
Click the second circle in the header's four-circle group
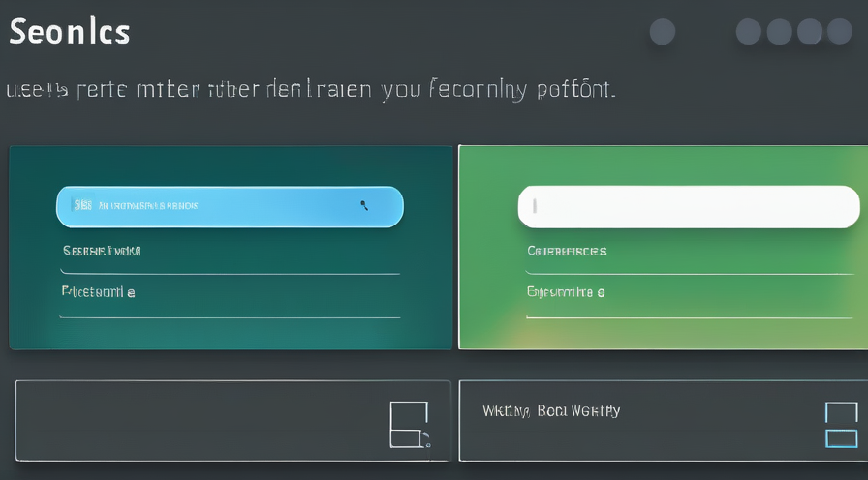[x=780, y=32]
